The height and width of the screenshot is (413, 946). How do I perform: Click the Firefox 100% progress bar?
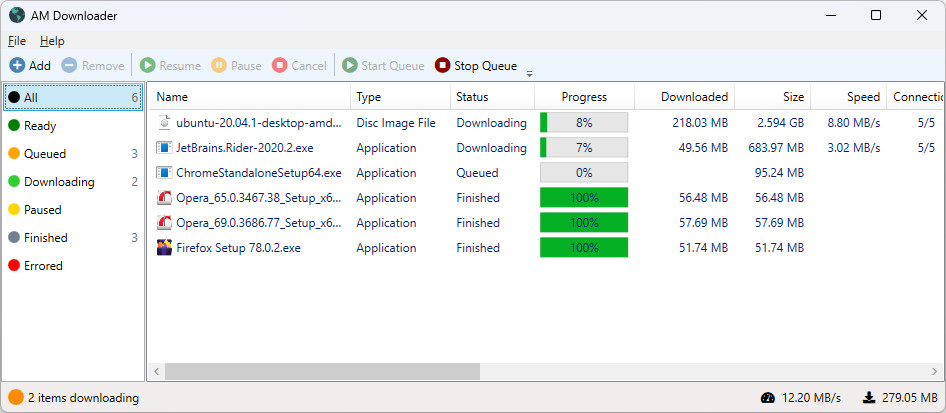point(584,248)
